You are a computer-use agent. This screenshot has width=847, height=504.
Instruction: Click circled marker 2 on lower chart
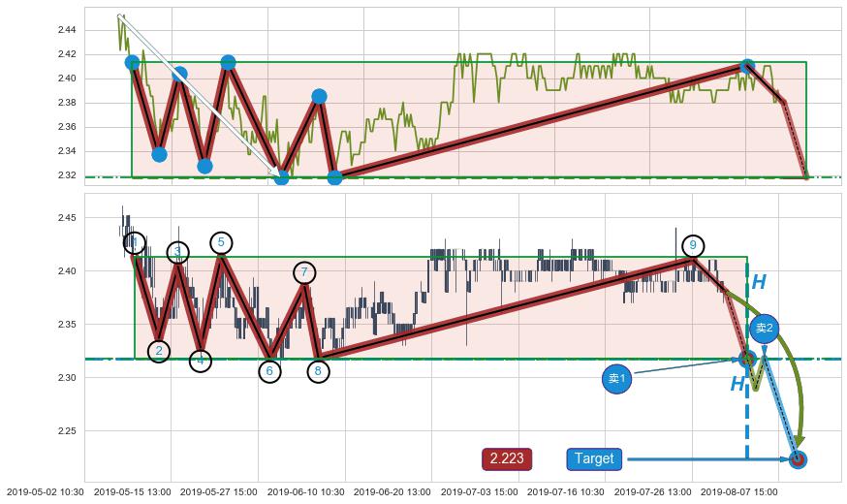(160, 351)
